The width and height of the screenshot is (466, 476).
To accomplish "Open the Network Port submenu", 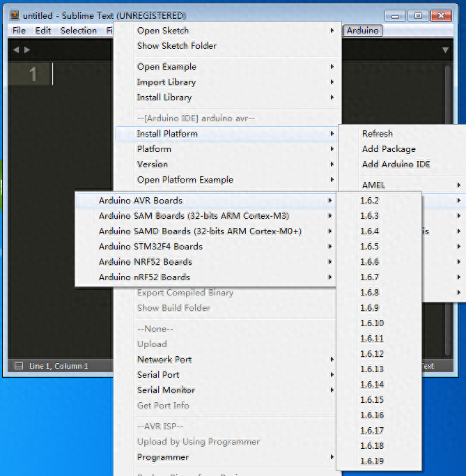I will pyautogui.click(x=226, y=359).
